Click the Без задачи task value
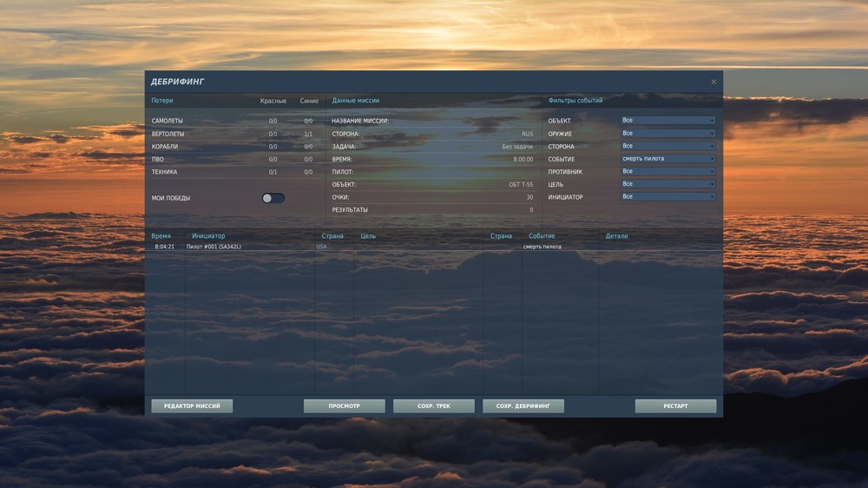 pos(517,147)
